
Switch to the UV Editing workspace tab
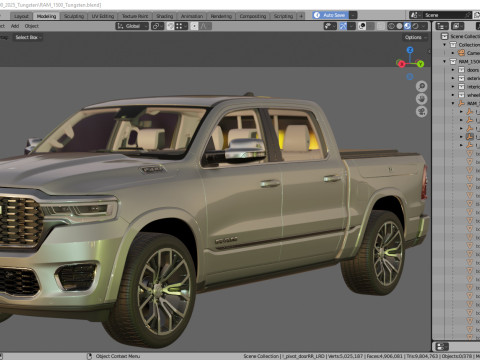tap(103, 16)
